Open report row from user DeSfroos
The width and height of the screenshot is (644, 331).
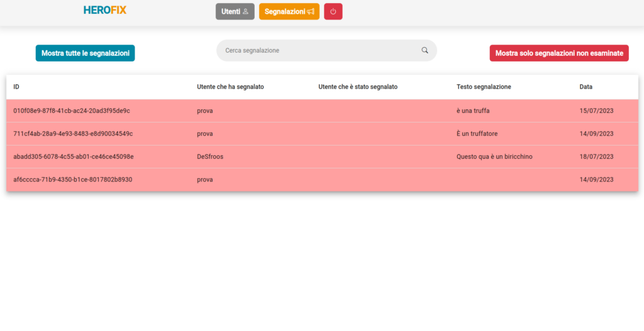click(x=322, y=156)
